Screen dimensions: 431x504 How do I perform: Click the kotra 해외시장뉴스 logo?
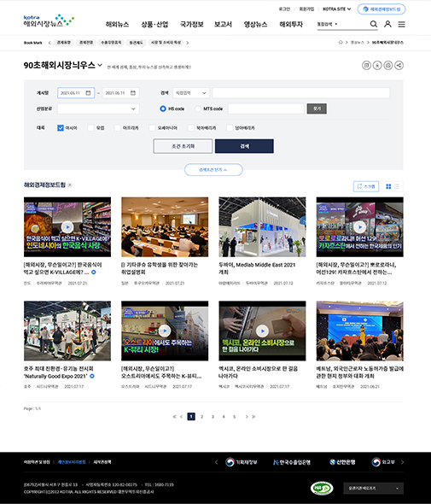click(49, 21)
